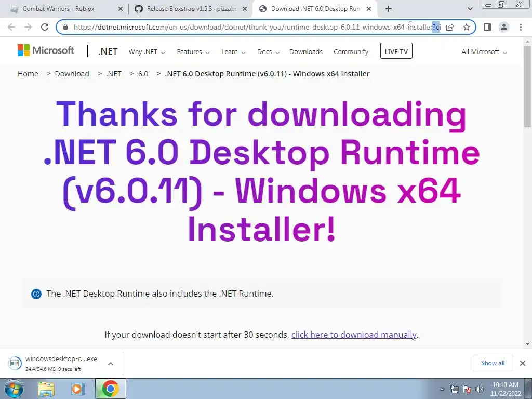The image size is (532, 399).
Task: Go to Download breadcrumb
Action: [x=72, y=74]
